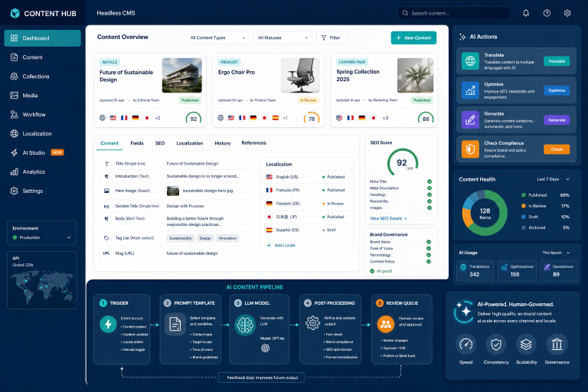The width and height of the screenshot is (588, 392).
Task: Expand the All Statuses dropdown
Action: (x=283, y=38)
